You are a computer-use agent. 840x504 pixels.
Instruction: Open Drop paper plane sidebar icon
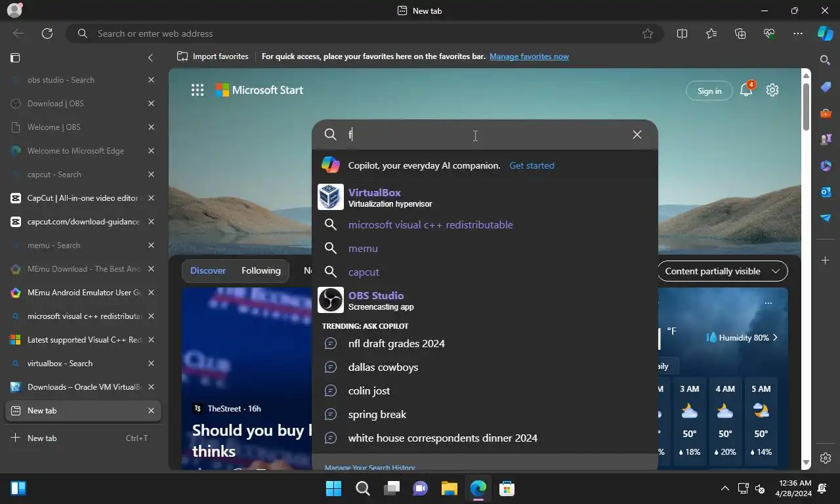(826, 218)
